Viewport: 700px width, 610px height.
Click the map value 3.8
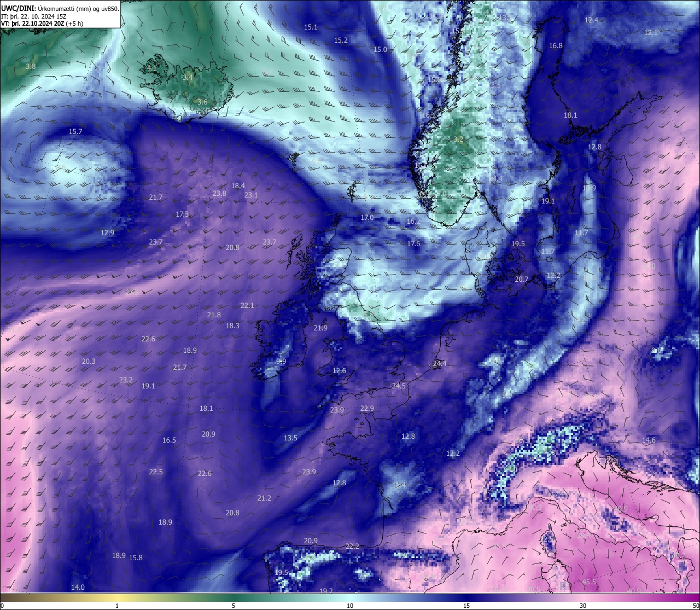click(x=31, y=66)
